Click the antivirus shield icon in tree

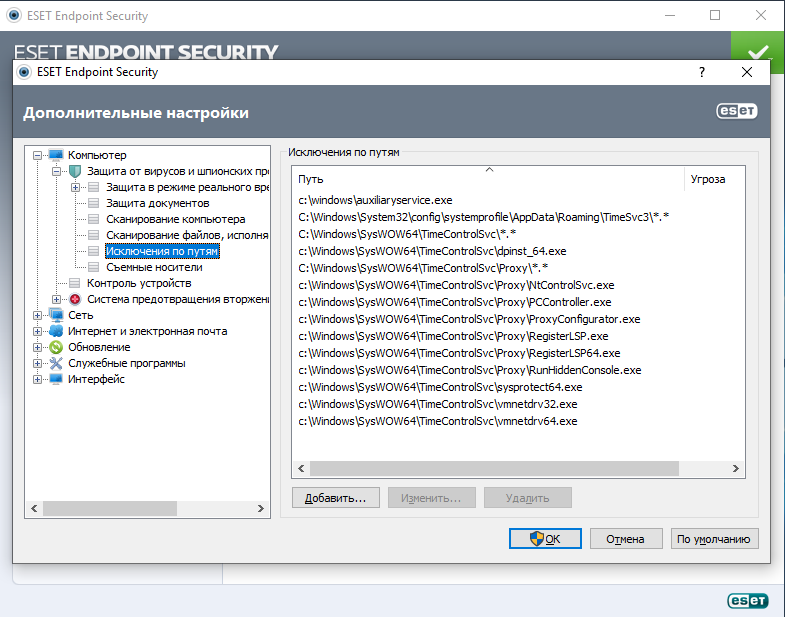(75, 171)
